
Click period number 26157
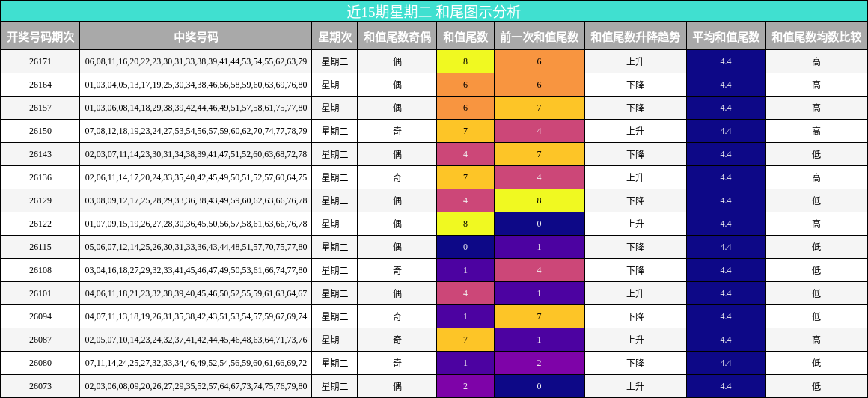[x=40, y=108]
